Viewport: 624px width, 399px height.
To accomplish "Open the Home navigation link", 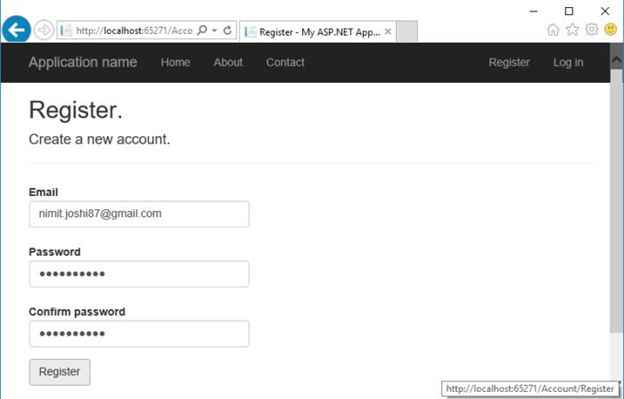I will [176, 62].
